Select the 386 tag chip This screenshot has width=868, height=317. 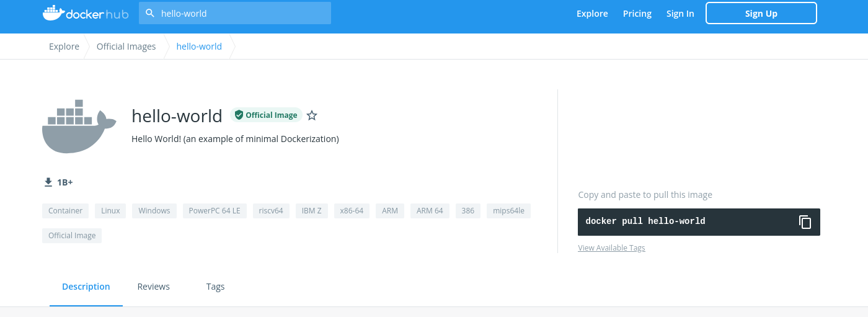click(468, 211)
